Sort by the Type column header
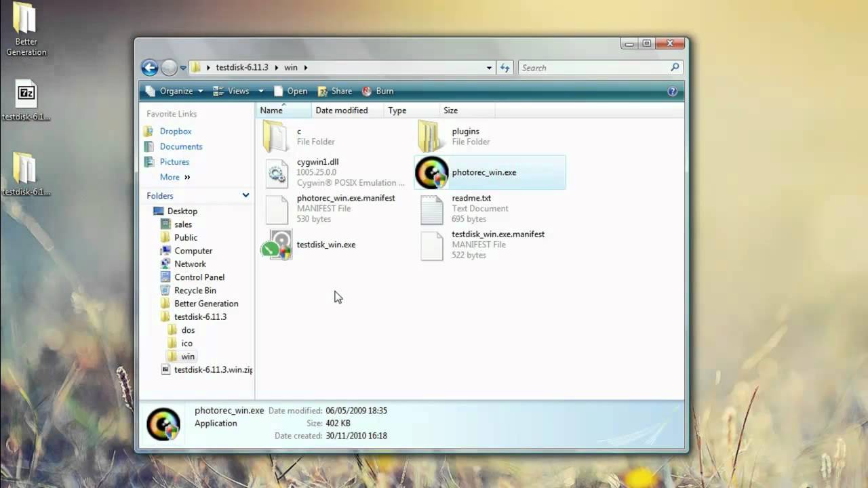 (412, 110)
